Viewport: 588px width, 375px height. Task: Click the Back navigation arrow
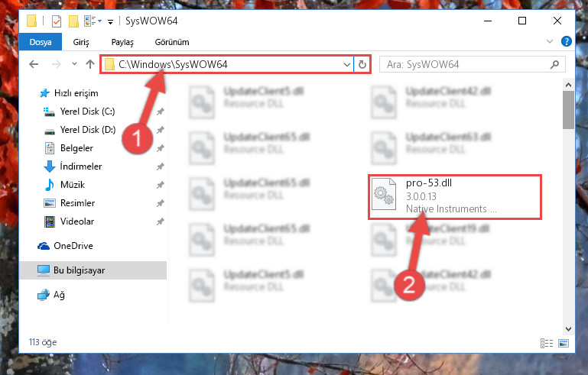[x=34, y=64]
